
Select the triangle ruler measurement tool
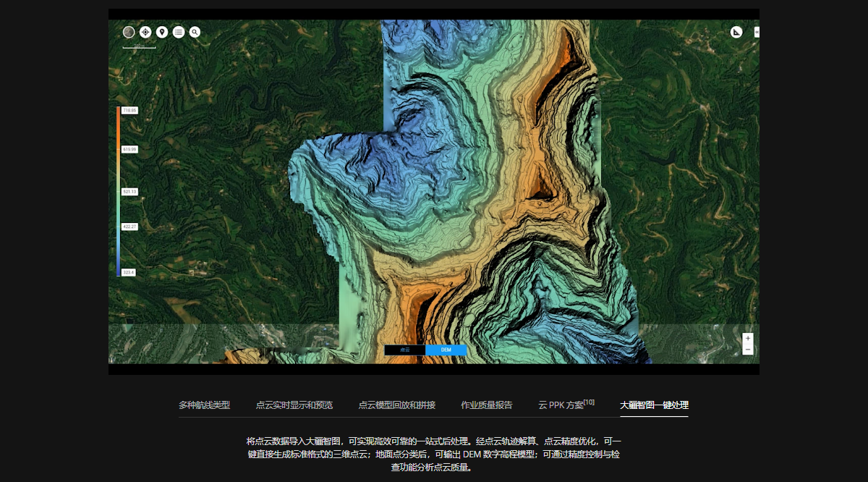736,32
